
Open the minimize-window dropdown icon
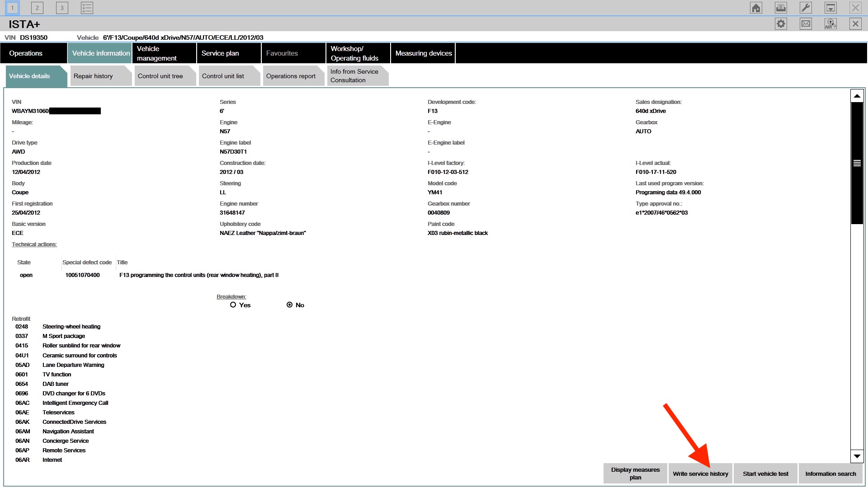click(831, 8)
